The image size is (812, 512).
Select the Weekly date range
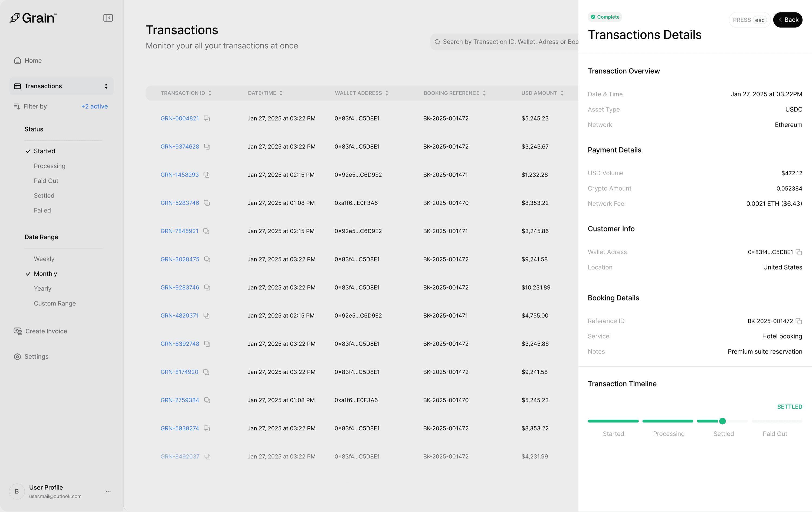pyautogui.click(x=44, y=259)
